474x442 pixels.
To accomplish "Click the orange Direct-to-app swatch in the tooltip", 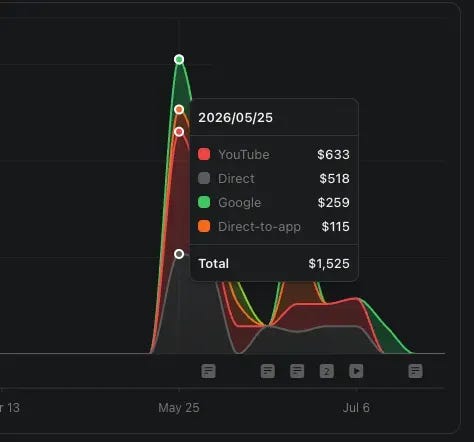I will click(x=204, y=226).
